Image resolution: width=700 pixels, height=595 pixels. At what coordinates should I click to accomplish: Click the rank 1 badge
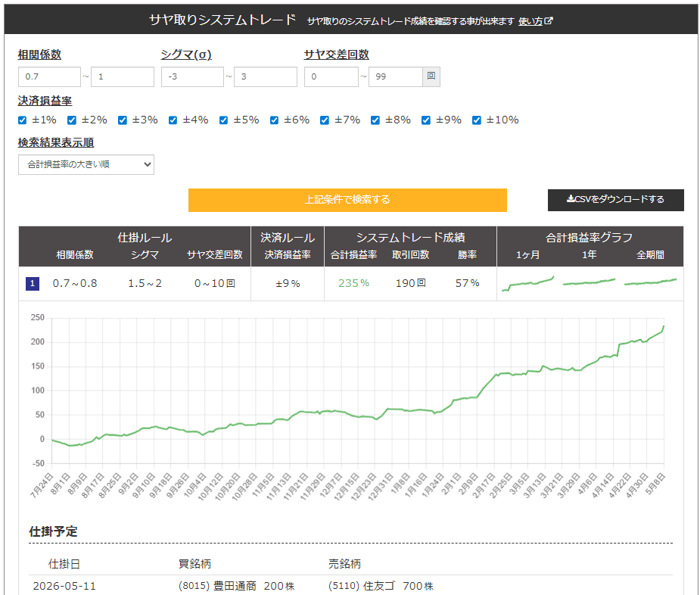point(32,284)
